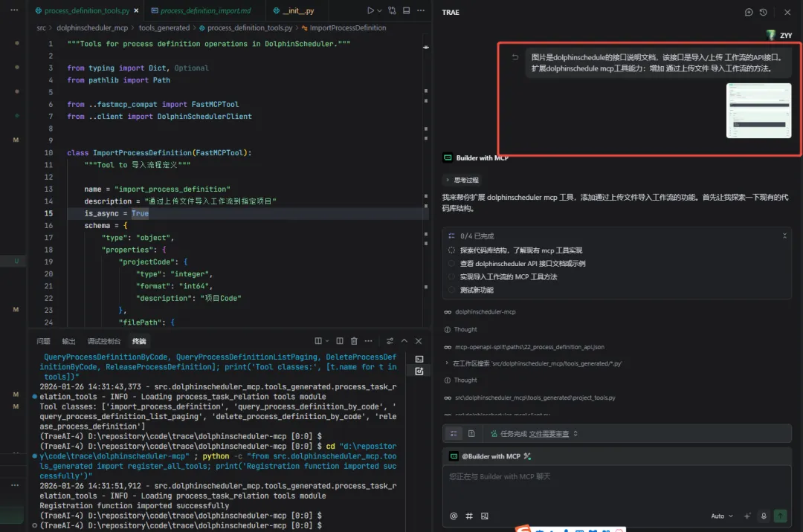The width and height of the screenshot is (803, 532).
Task: Open the 调试控制台 panel tab
Action: point(104,341)
